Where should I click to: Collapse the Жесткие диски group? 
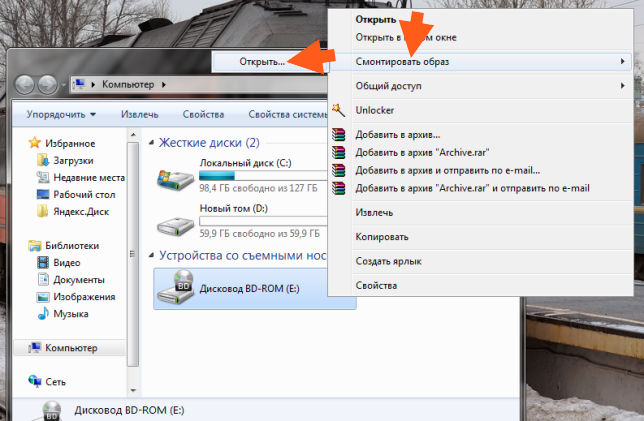[151, 143]
